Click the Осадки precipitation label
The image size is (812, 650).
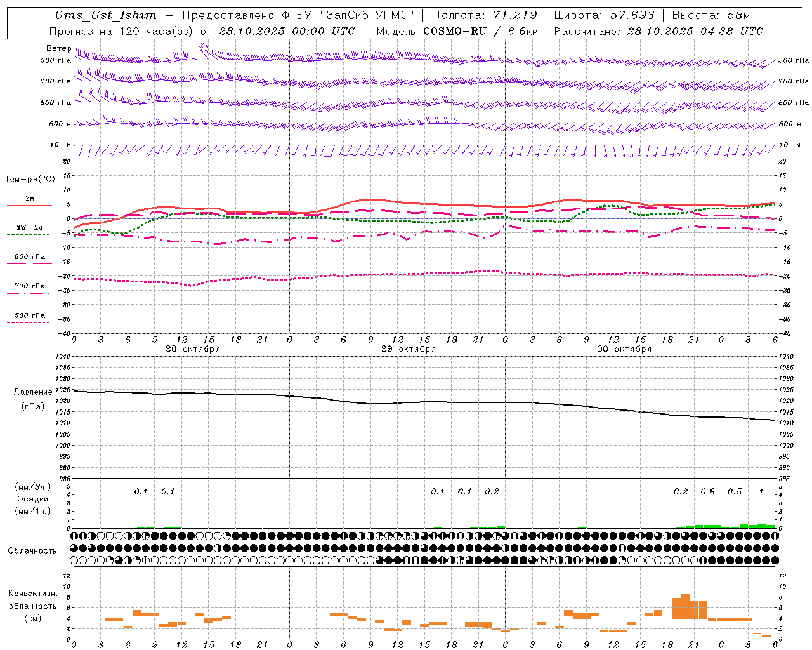pos(33,499)
